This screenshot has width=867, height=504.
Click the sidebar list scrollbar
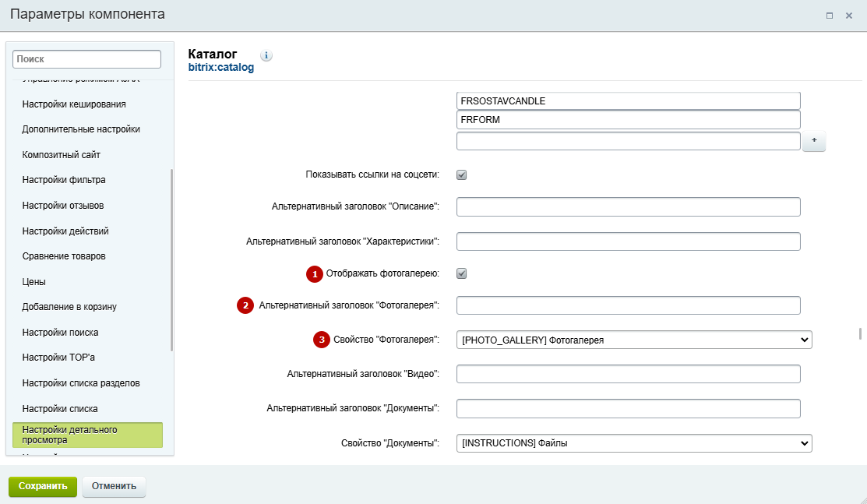click(171, 260)
